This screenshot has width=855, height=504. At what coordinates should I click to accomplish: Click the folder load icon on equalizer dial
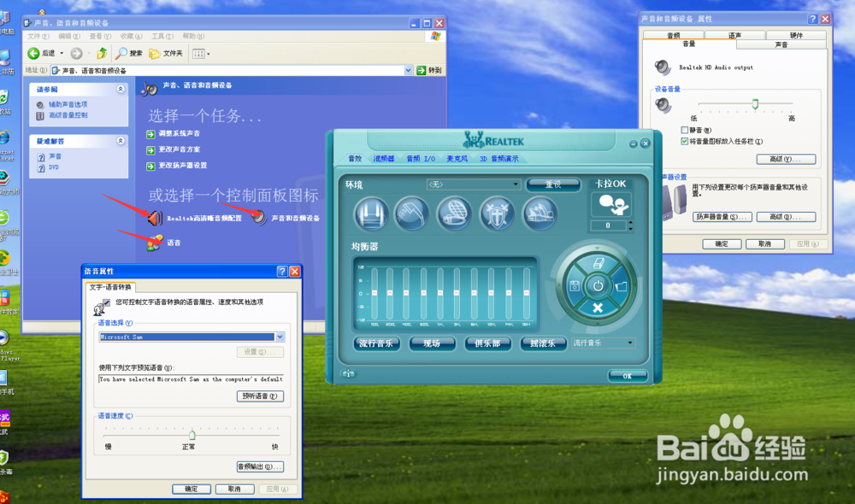tap(621, 286)
